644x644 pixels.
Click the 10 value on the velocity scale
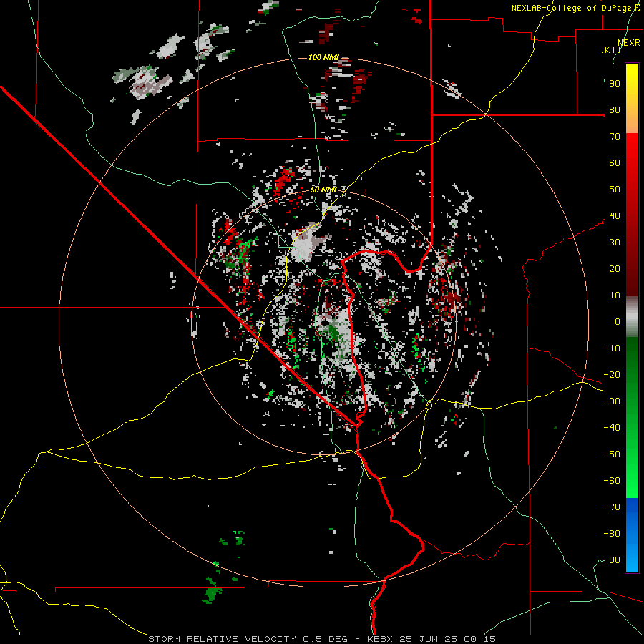[x=615, y=296]
